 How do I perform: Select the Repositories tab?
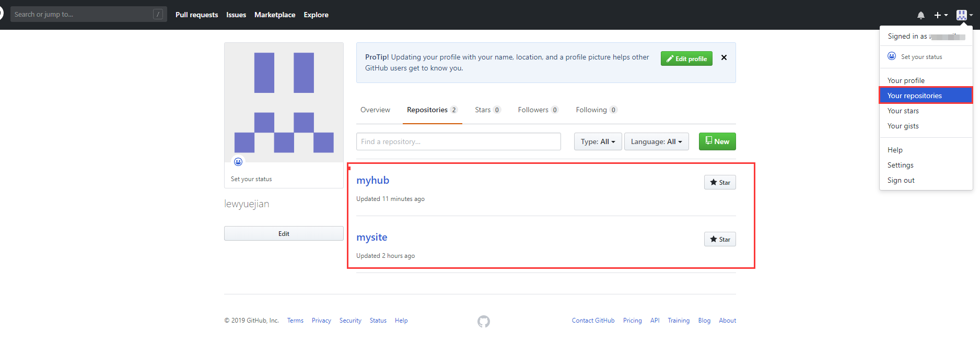pyautogui.click(x=432, y=110)
